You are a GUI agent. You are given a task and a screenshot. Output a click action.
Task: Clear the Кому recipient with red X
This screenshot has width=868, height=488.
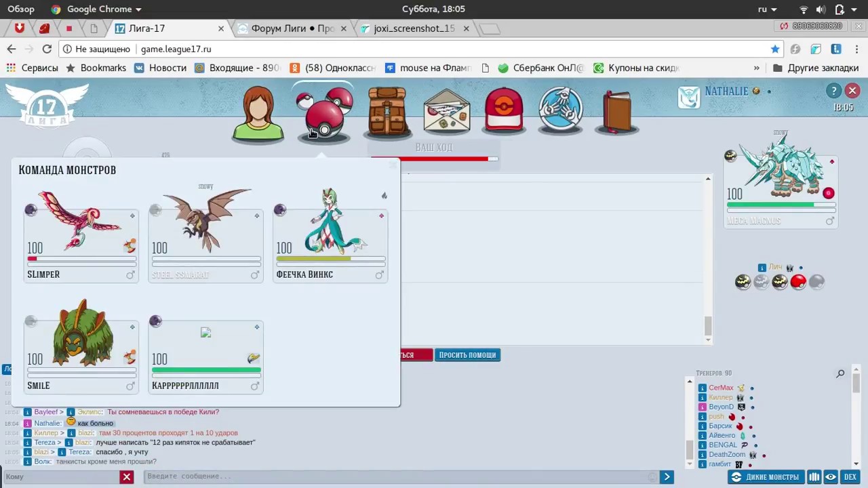click(127, 477)
